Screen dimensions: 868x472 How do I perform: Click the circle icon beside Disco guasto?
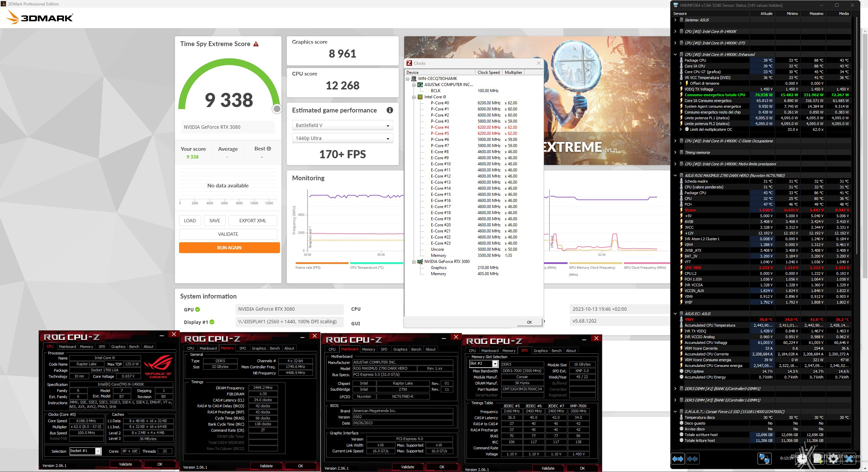[681, 423]
